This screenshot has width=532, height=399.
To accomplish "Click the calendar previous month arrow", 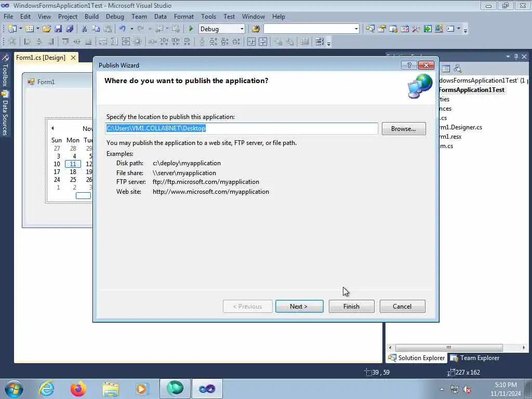I will pyautogui.click(x=52, y=128).
